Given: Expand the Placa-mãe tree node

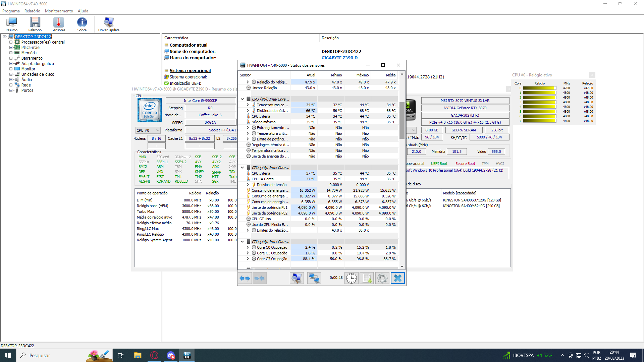Looking at the screenshot, I should (11, 48).
